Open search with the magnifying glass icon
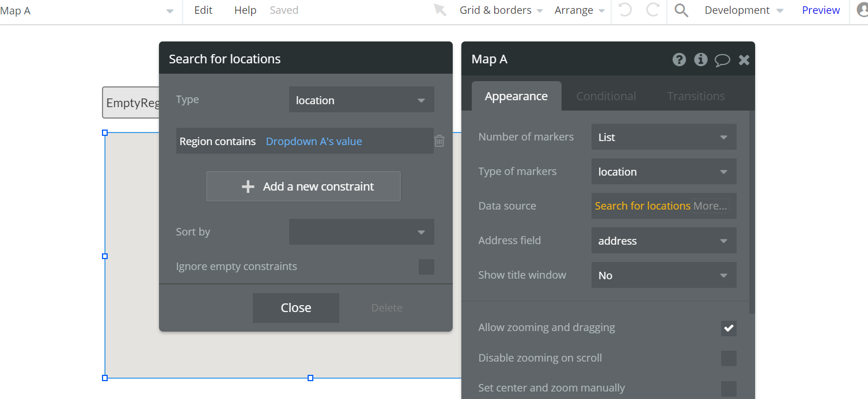868x399 pixels. tap(681, 10)
